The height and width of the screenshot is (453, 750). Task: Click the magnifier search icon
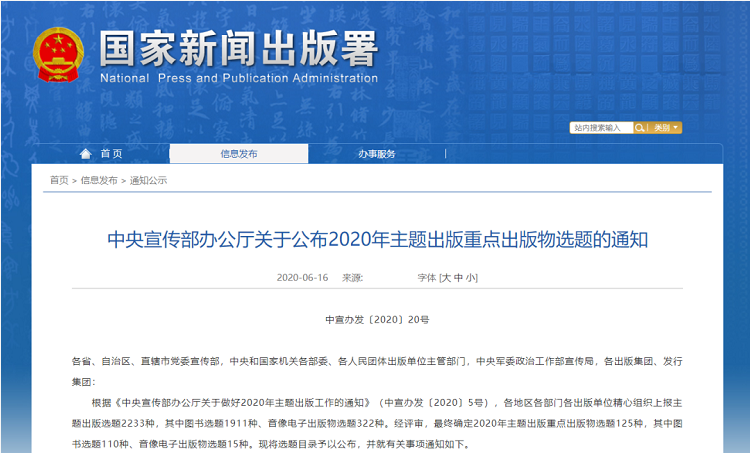[x=639, y=128]
